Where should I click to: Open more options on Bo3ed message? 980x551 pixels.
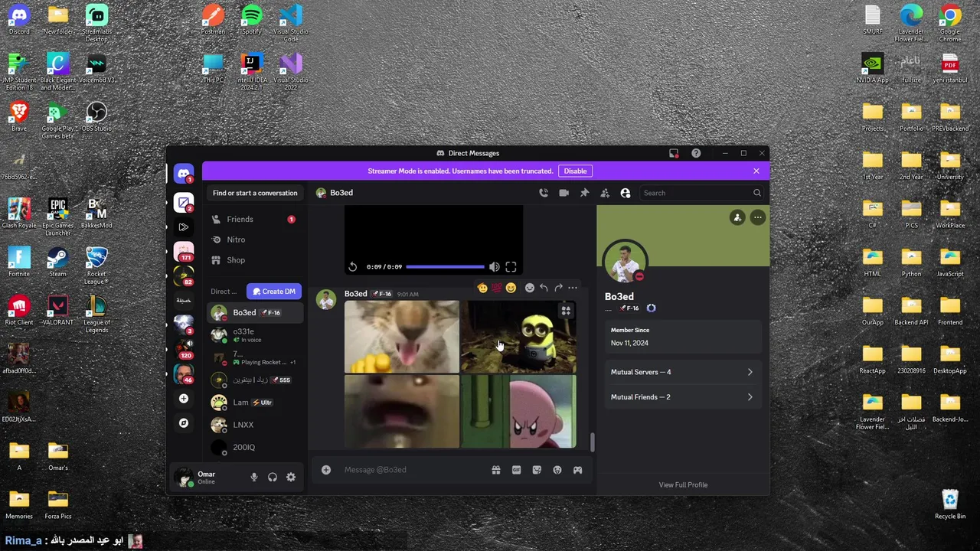[x=573, y=288]
